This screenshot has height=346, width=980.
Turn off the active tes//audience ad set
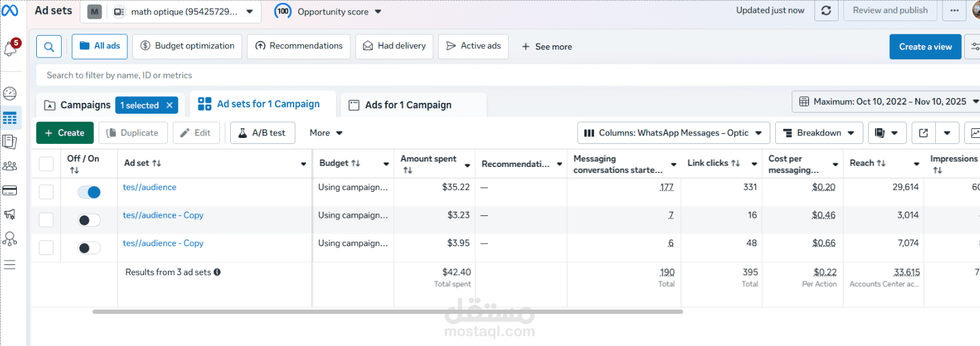tap(89, 192)
